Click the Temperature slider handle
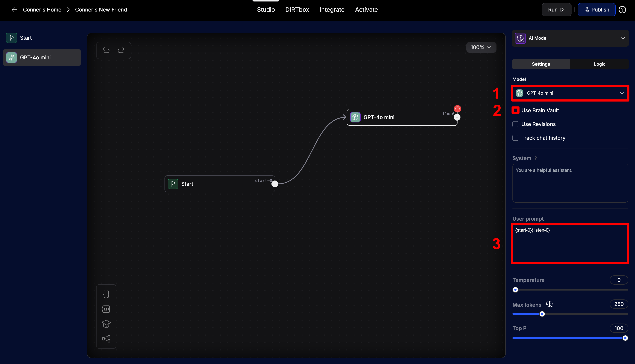 coord(515,290)
